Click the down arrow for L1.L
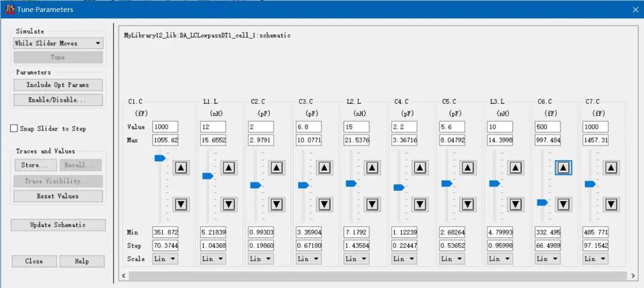Image resolution: width=644 pixels, height=288 pixels. click(229, 204)
